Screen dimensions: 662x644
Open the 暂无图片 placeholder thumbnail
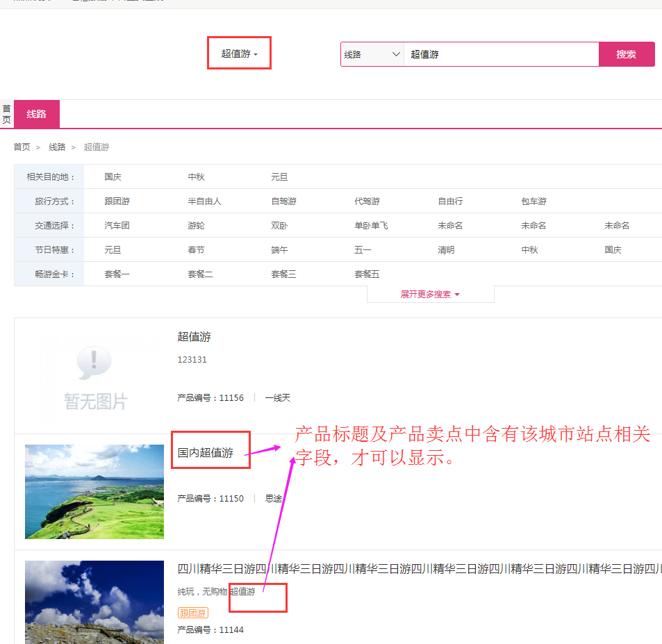95,375
